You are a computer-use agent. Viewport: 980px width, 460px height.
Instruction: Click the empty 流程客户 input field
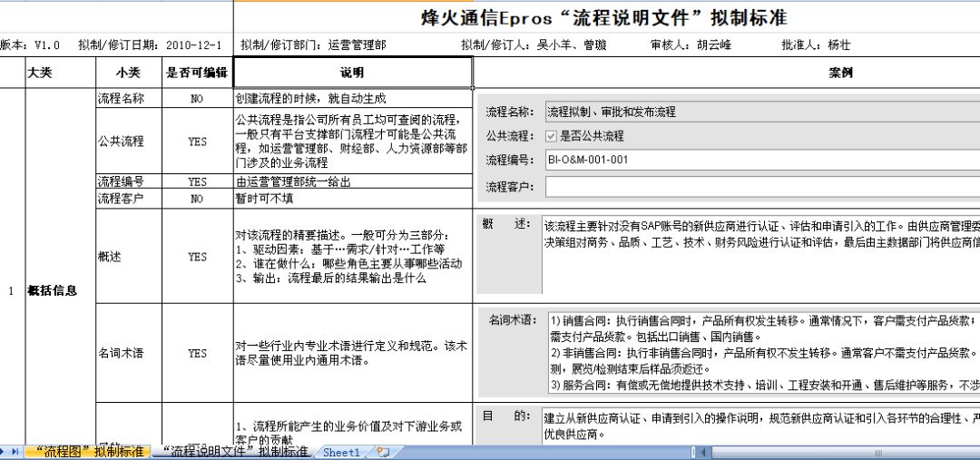pyautogui.click(x=760, y=187)
